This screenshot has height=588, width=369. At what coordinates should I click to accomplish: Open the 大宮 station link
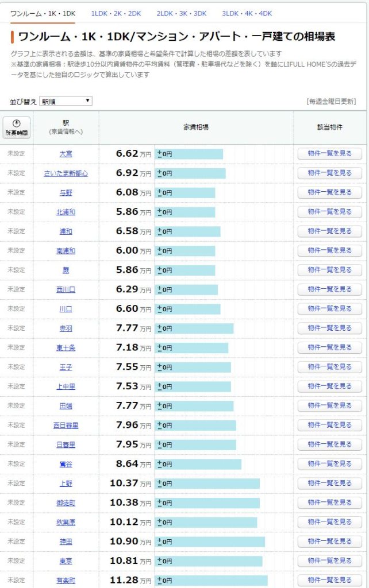coord(66,154)
